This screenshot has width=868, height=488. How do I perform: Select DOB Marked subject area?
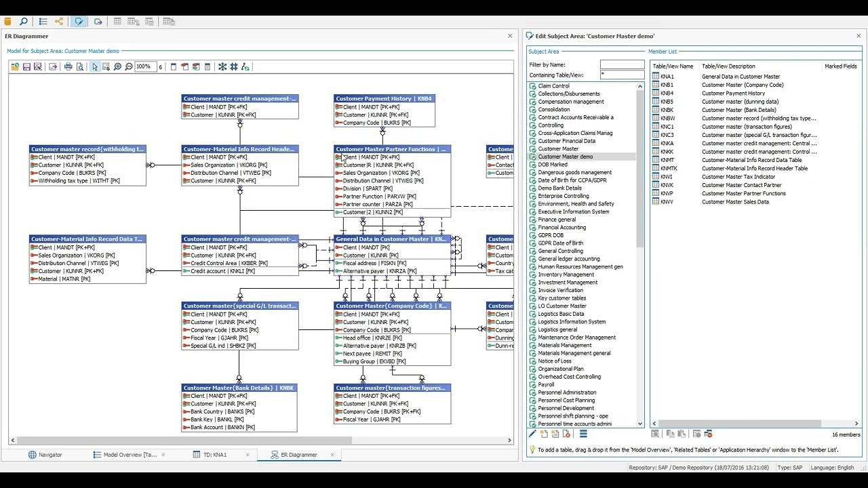(553, 165)
